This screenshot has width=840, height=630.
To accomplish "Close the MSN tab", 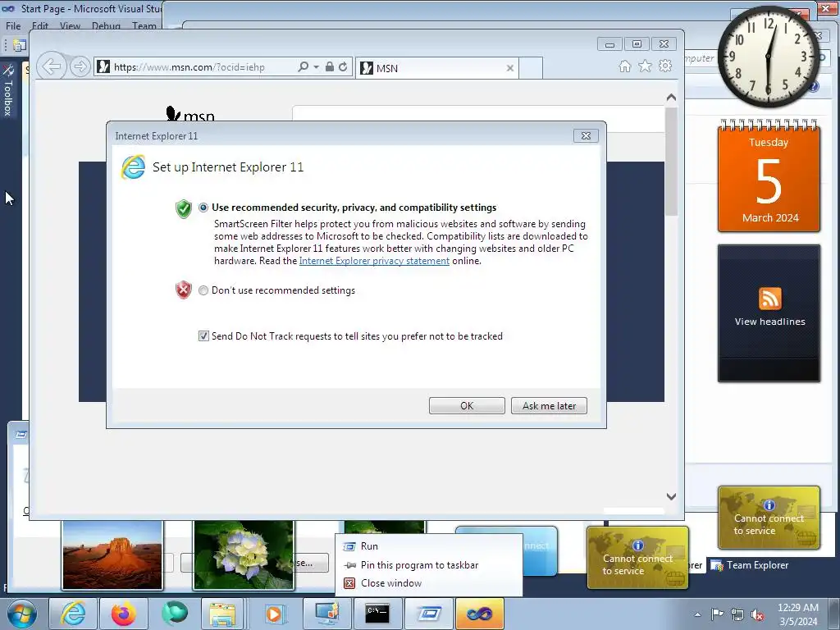I will point(510,68).
